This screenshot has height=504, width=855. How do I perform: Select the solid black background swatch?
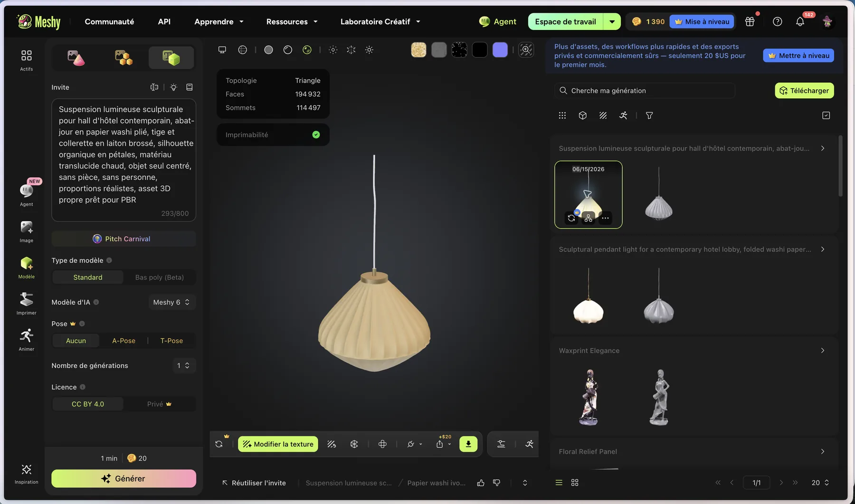[480, 50]
